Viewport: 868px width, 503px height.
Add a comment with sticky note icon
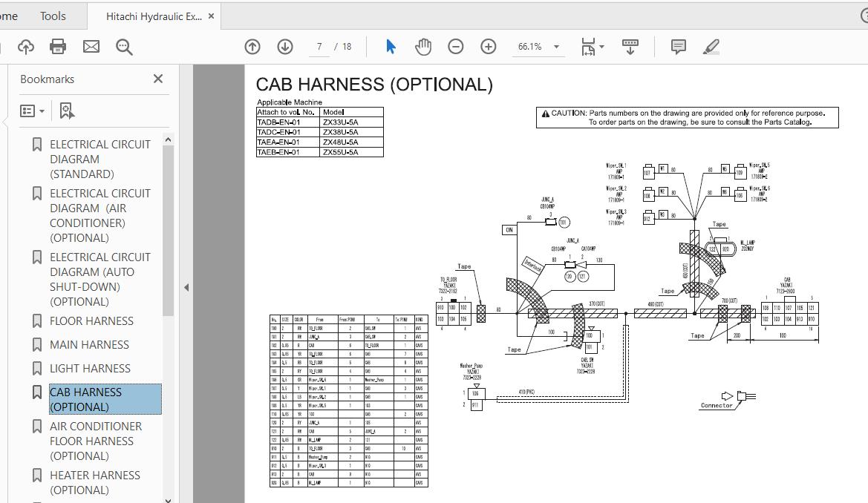pos(678,47)
